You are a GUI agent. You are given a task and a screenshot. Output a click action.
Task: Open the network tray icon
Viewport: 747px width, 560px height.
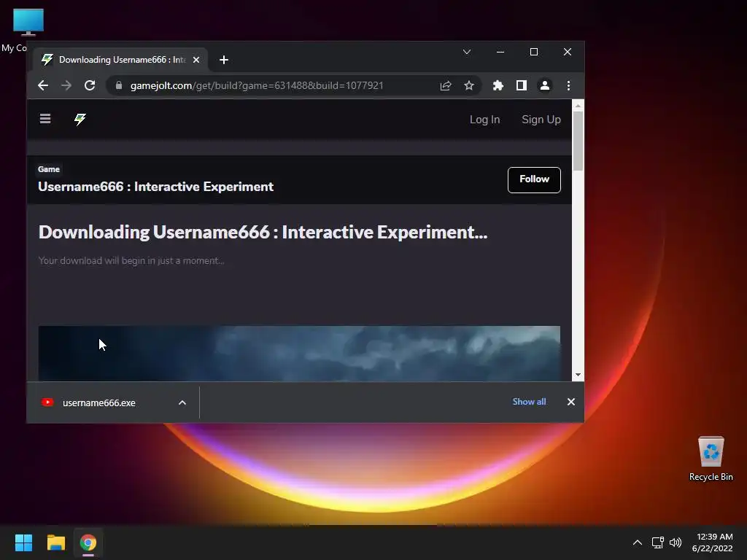[x=658, y=542]
